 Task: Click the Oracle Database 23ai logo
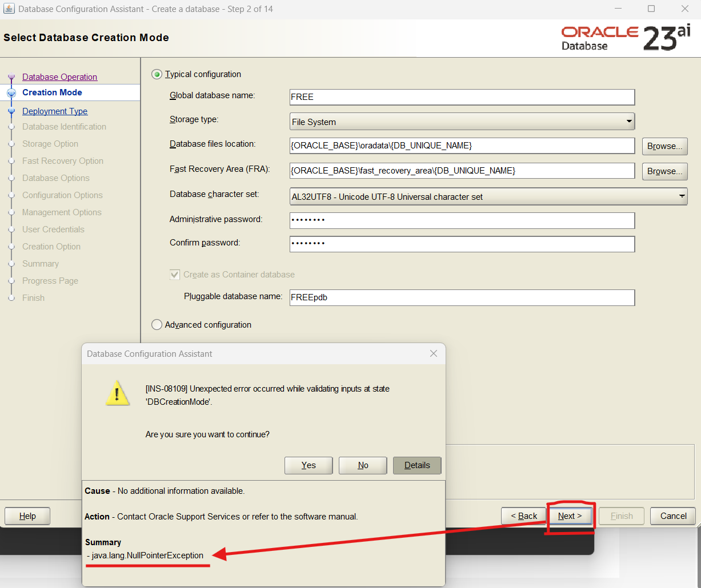[x=626, y=38]
